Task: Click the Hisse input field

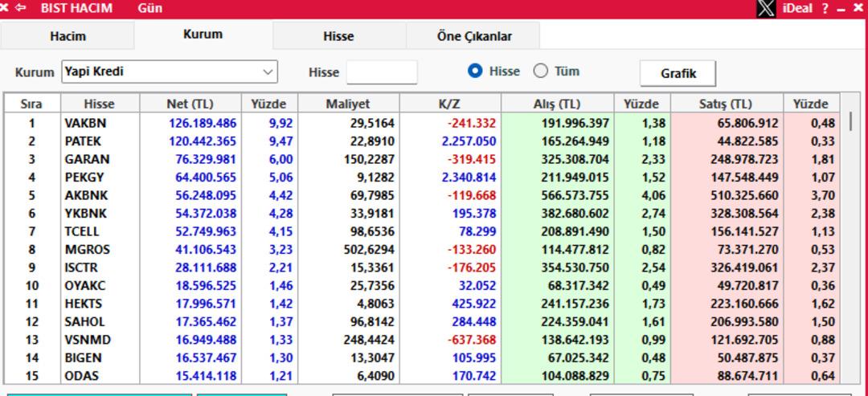Action: click(x=382, y=72)
